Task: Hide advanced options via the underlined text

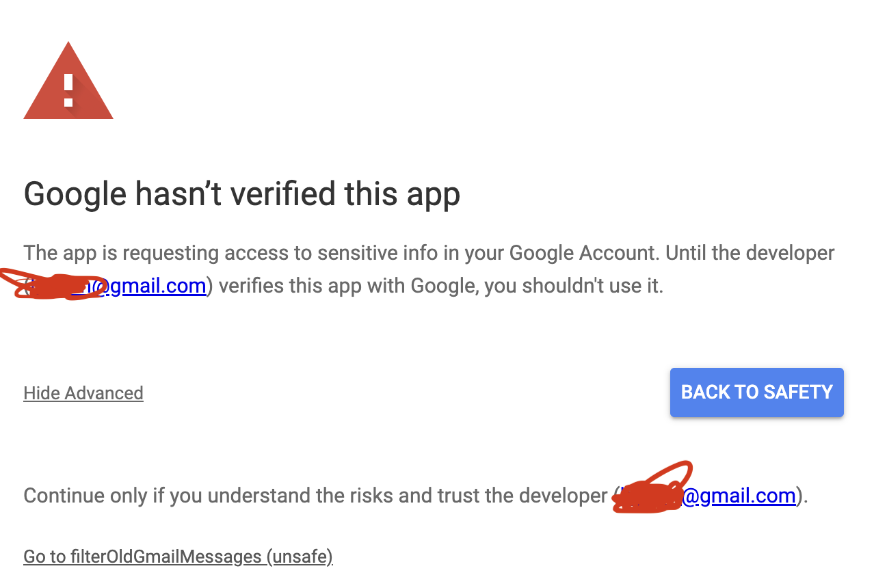Action: 83,392
